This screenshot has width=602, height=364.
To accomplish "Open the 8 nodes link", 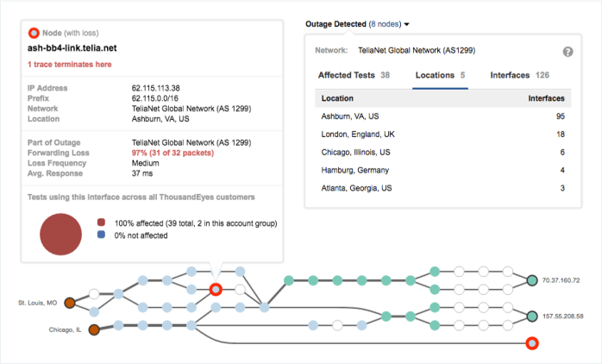I will point(385,24).
